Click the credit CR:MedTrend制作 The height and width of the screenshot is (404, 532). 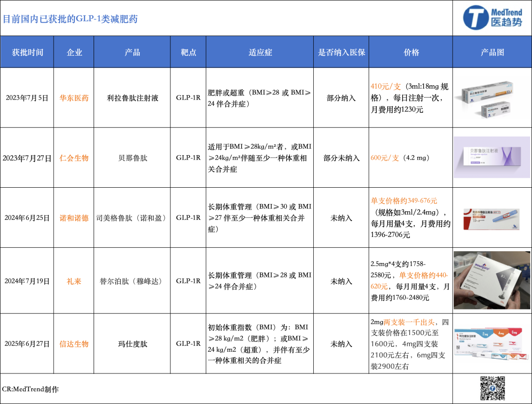[30, 389]
